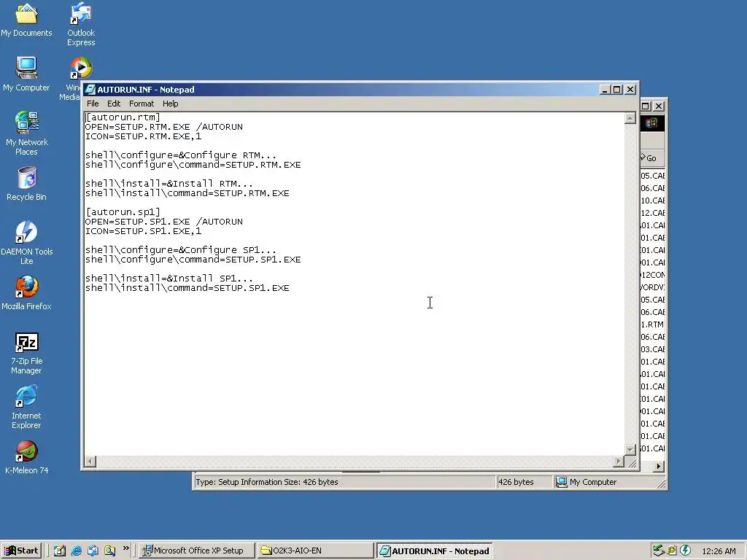
Task: Click the shell\configure=&Configure RTM... line
Action: tap(181, 155)
